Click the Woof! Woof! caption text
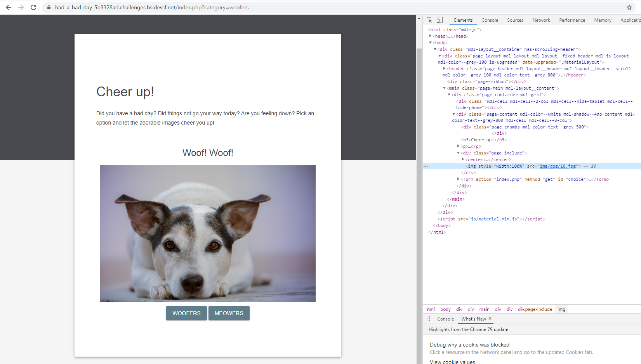 click(x=208, y=153)
